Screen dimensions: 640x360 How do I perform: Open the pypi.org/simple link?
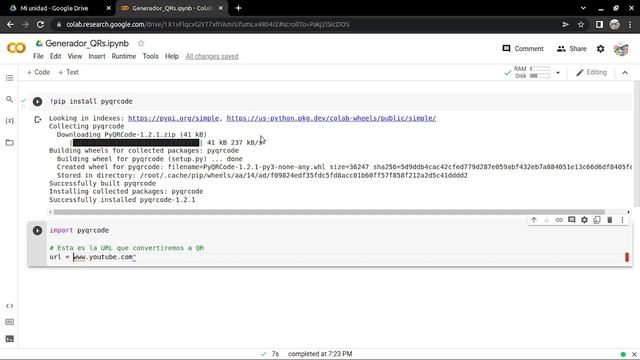[173, 118]
